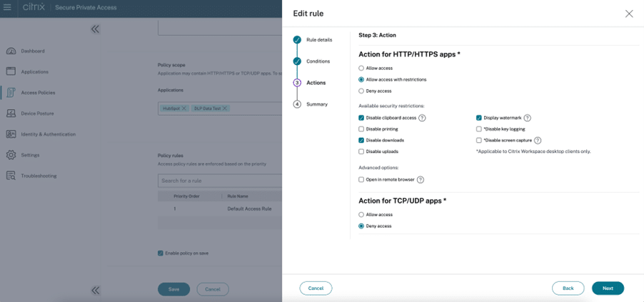
Task: Uncheck Disable clipboard access
Action: click(361, 118)
